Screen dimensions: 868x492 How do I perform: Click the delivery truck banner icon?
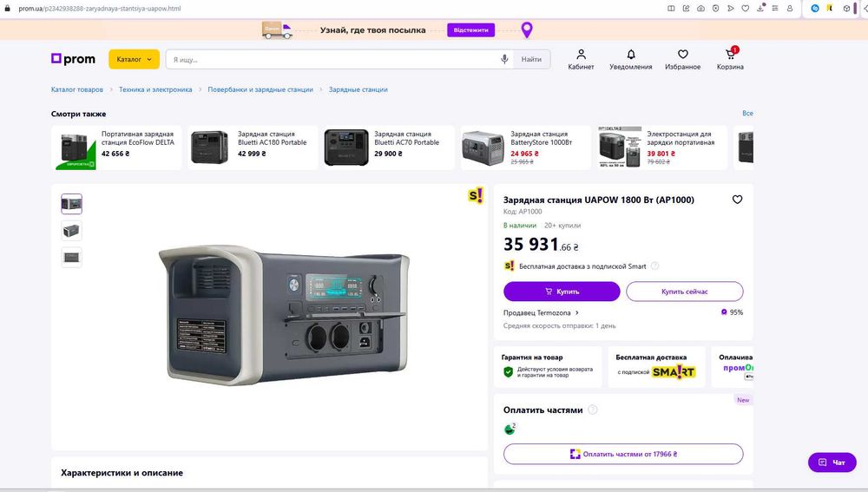click(278, 30)
